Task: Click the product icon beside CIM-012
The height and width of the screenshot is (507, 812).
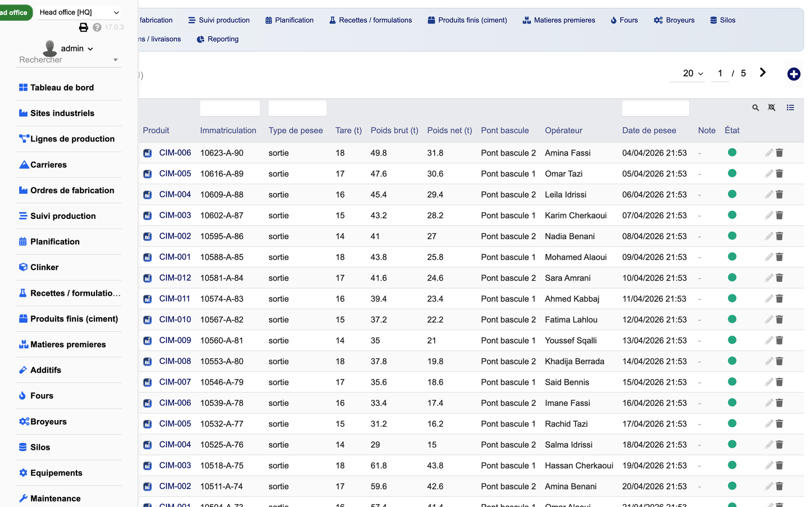Action: (x=147, y=278)
